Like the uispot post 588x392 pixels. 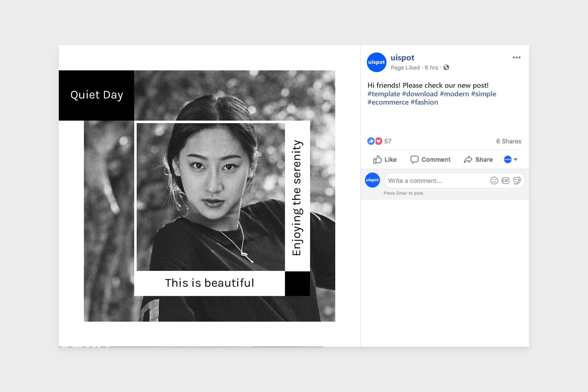point(385,160)
